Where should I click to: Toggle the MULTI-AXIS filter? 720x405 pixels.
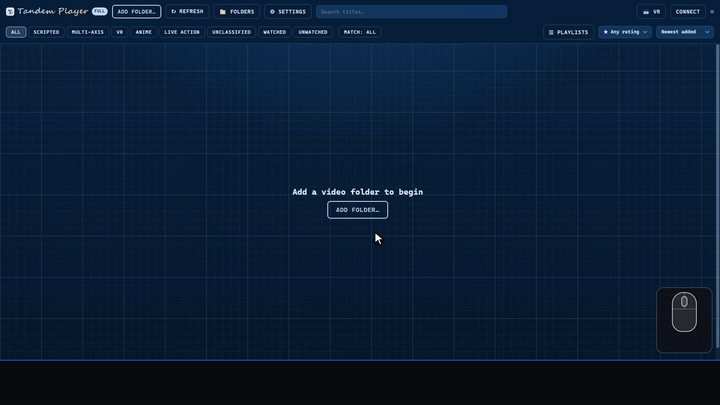pyautogui.click(x=88, y=32)
